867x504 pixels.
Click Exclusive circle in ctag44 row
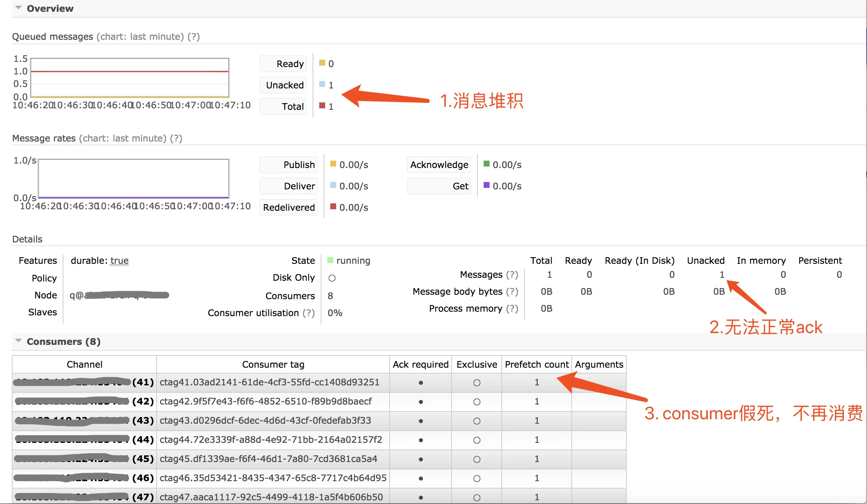(x=477, y=440)
